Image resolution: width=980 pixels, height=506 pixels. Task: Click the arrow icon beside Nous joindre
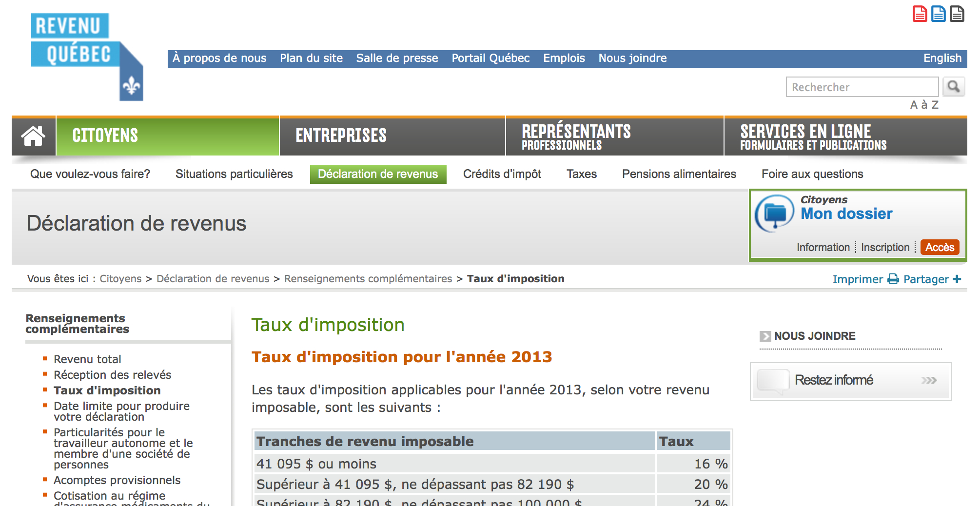(765, 336)
